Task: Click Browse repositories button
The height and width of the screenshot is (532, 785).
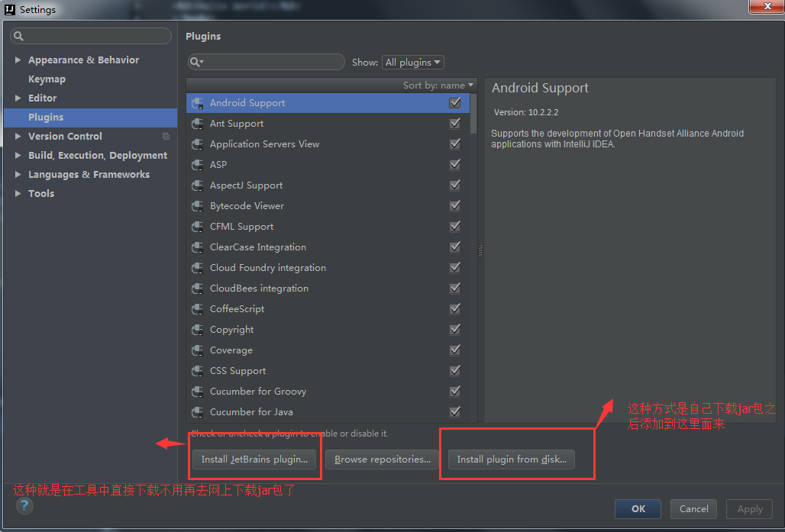Action: [383, 459]
